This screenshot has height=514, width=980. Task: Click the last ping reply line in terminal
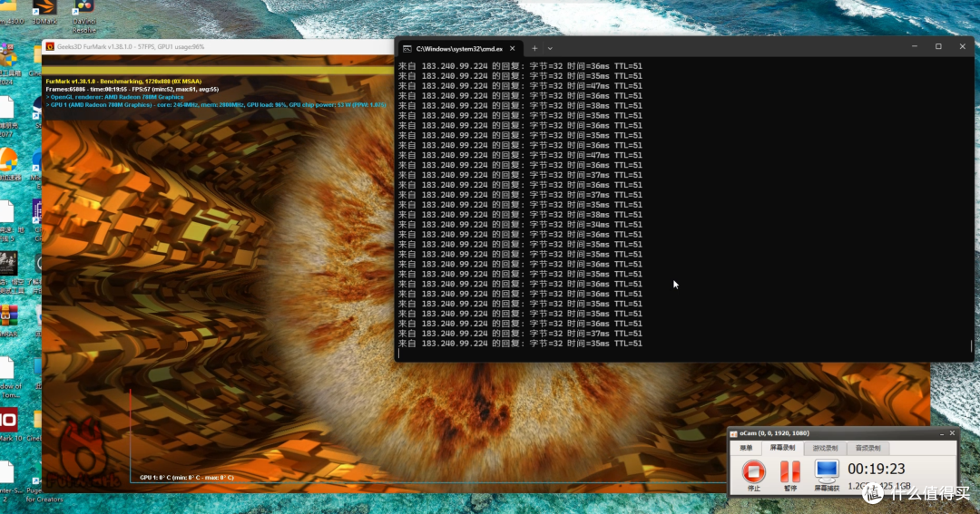[x=520, y=344]
